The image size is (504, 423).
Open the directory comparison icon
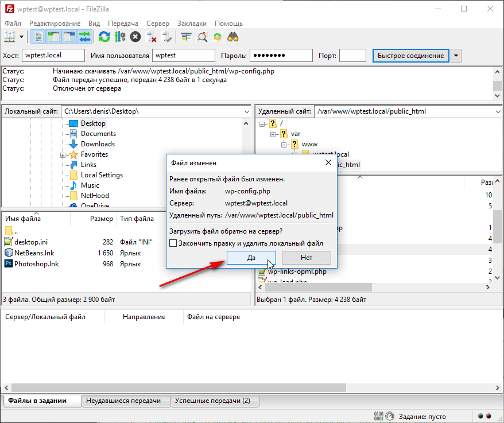[186, 37]
